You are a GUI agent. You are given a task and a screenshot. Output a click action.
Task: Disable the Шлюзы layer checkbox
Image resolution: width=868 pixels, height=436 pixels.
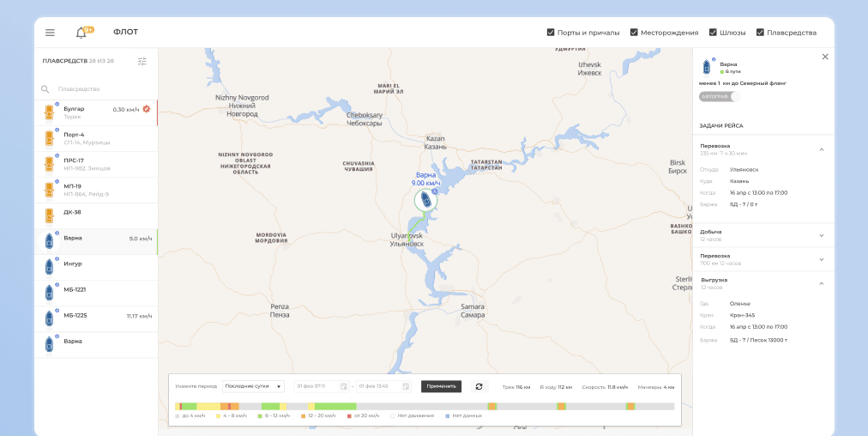713,33
